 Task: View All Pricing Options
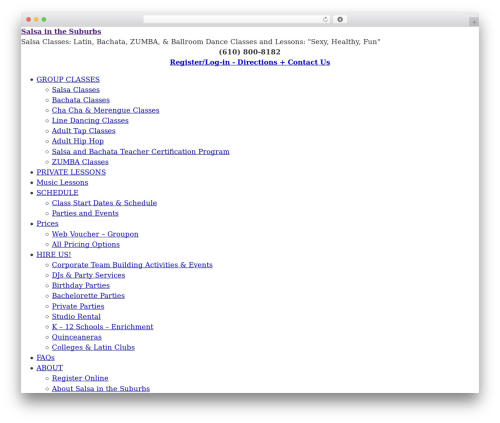pyautogui.click(x=86, y=245)
